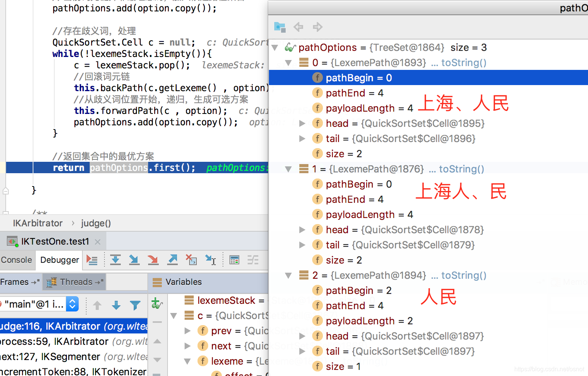This screenshot has height=376, width=588.
Task: Collapse variable c in Variables panel
Action: coord(174,316)
